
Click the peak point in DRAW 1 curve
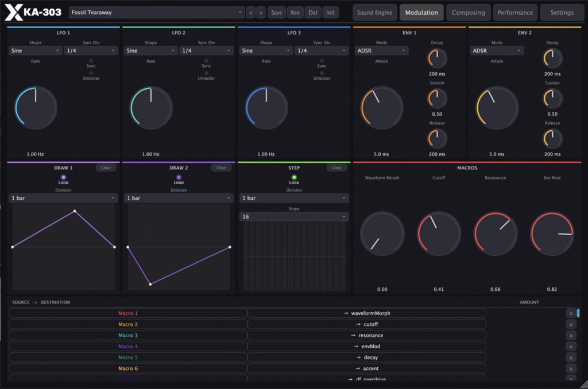(x=75, y=211)
